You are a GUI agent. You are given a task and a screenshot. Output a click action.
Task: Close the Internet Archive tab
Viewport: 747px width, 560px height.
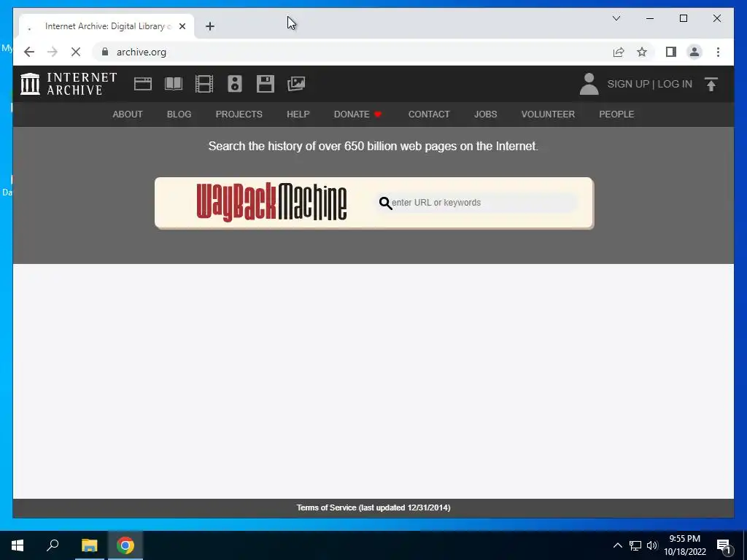[182, 26]
